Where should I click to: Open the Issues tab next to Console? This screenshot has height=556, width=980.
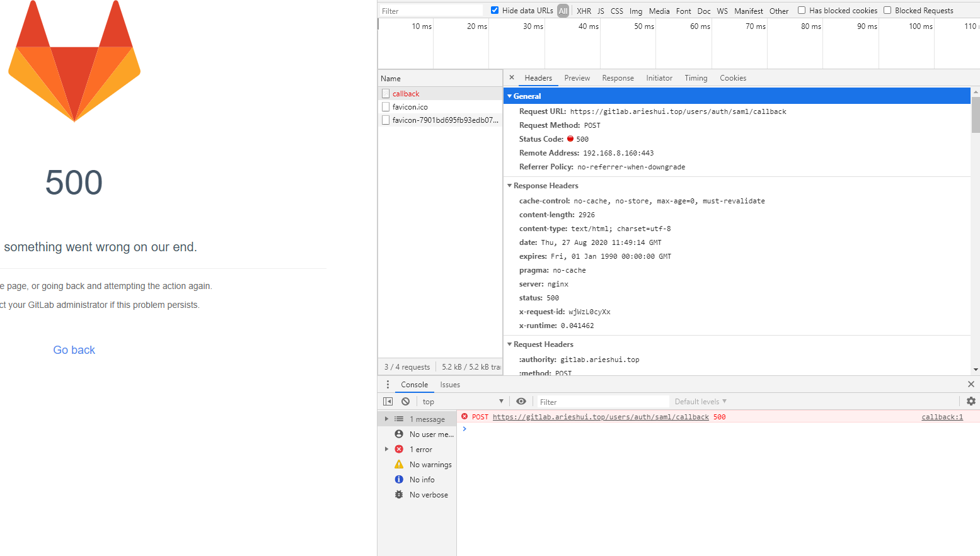pos(449,384)
